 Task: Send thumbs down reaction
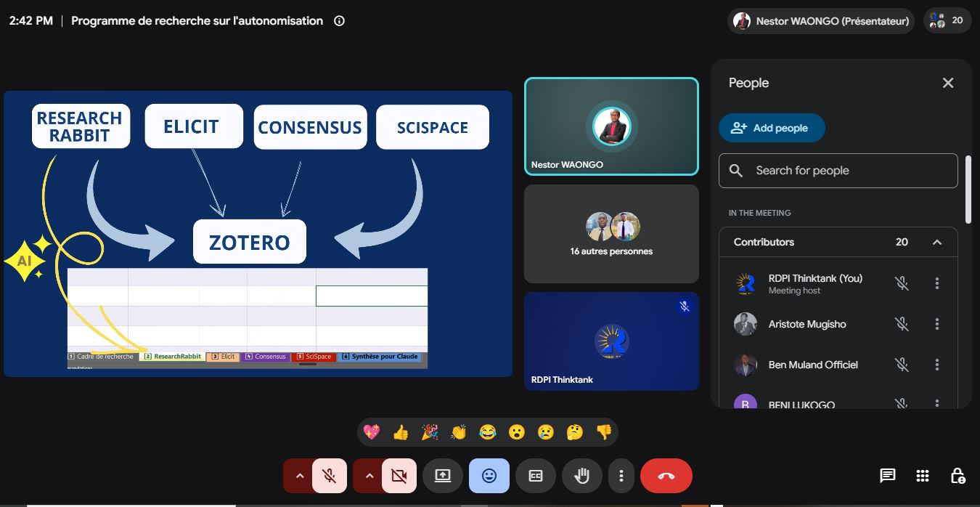[x=604, y=432]
